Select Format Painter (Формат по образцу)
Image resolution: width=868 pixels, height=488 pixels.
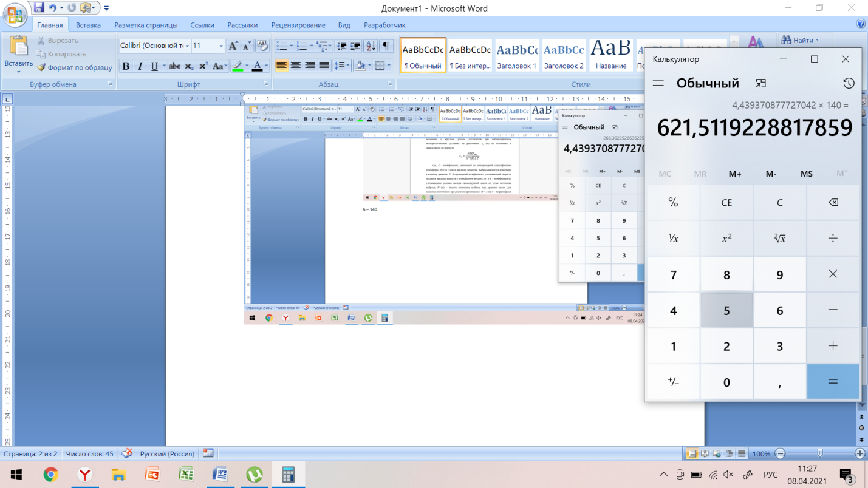click(x=75, y=67)
